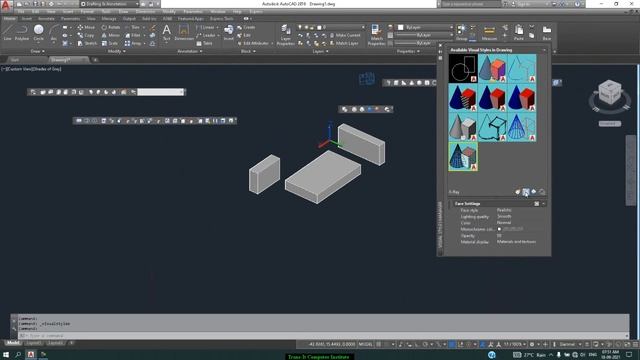Switch to the Layout1 tab
Image resolution: width=640 pixels, height=360 pixels.
coord(34,343)
